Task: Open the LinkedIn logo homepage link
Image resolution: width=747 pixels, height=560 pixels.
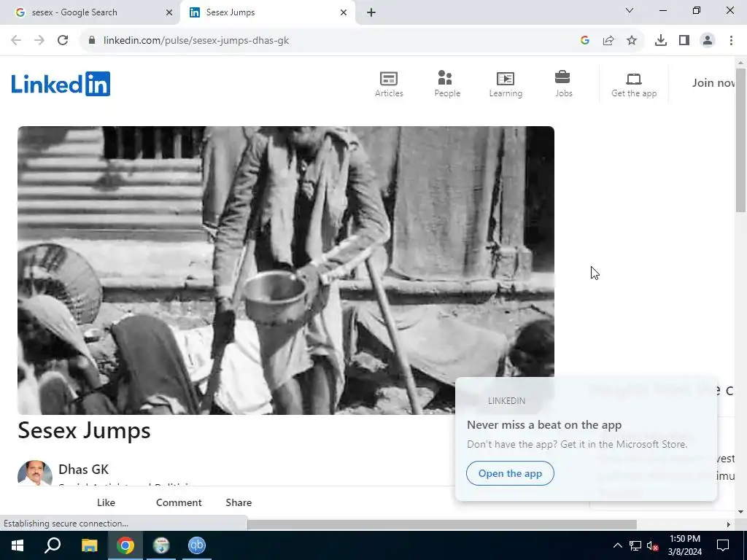Action: pyautogui.click(x=61, y=84)
